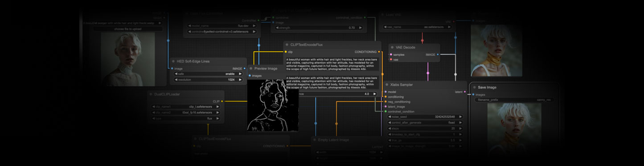Click the images input port on Save Image
This screenshot has width=644, height=166.
click(x=473, y=95)
